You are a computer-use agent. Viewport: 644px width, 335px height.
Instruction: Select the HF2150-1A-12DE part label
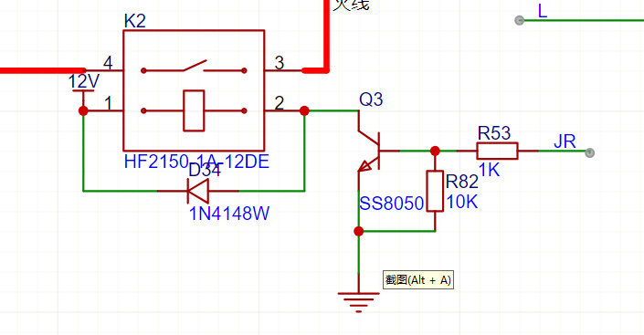tap(196, 162)
